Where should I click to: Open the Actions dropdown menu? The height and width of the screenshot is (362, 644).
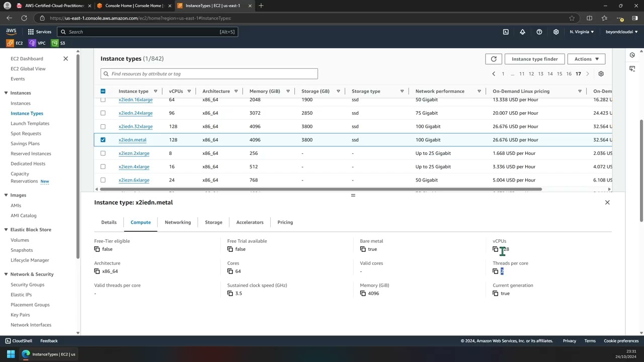tap(586, 59)
